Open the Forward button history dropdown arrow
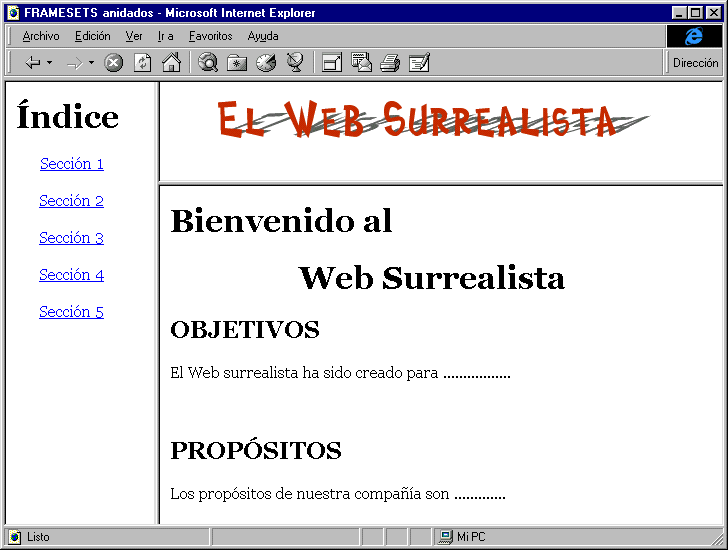 coord(91,63)
